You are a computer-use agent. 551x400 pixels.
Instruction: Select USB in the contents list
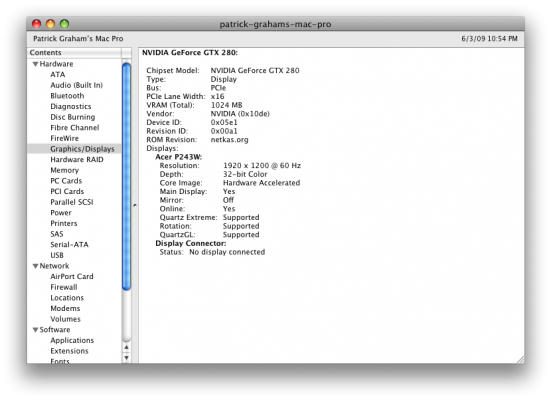(57, 255)
